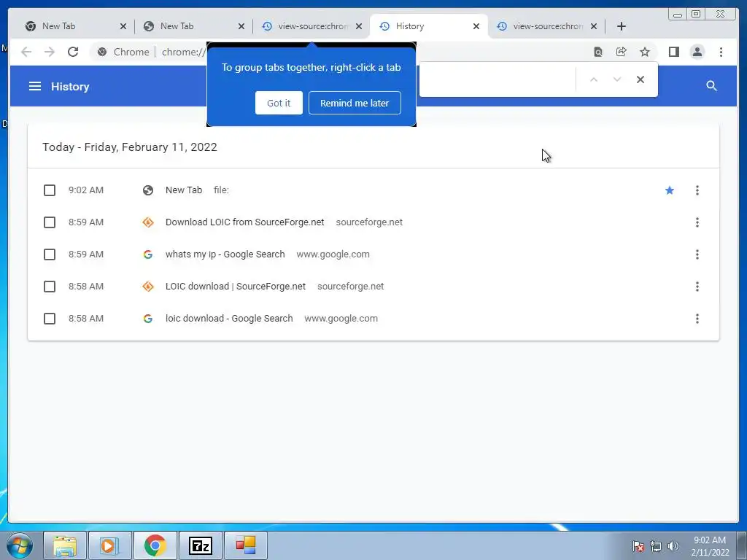Click the Got it button
The image size is (747, 560).
tap(279, 103)
